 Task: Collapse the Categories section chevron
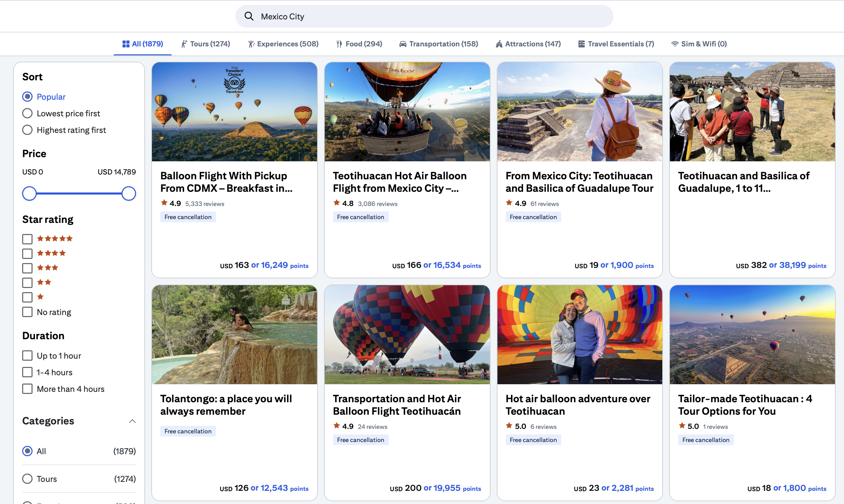[x=132, y=421]
